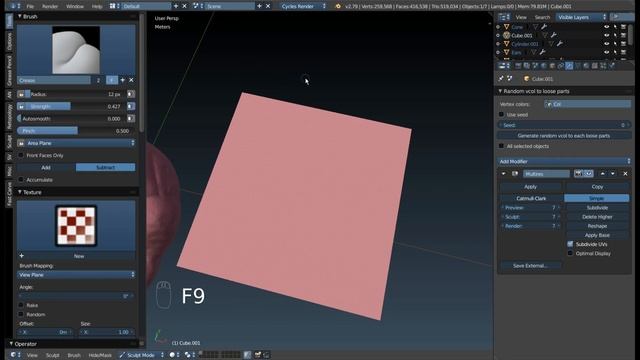Collapse the Texture panel
This screenshot has width=640, height=360.
(x=20, y=192)
